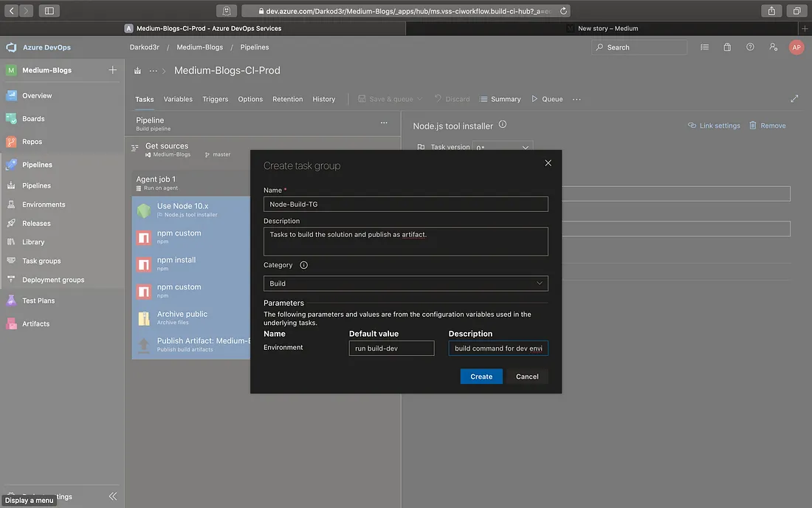The image size is (812, 508).
Task: Click the Cancel button in dialog
Action: [527, 377]
